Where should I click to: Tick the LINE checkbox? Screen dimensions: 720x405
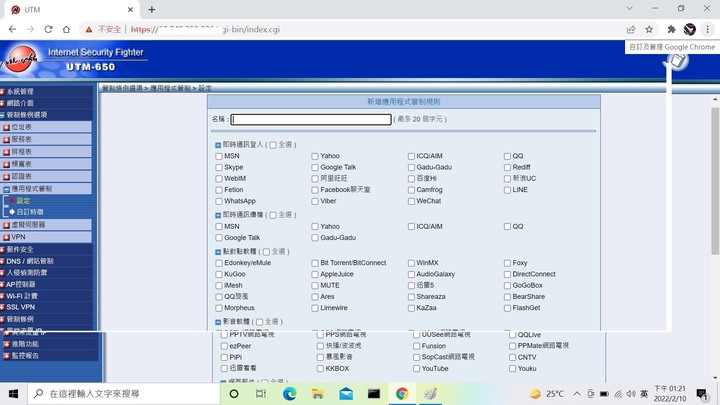(507, 190)
